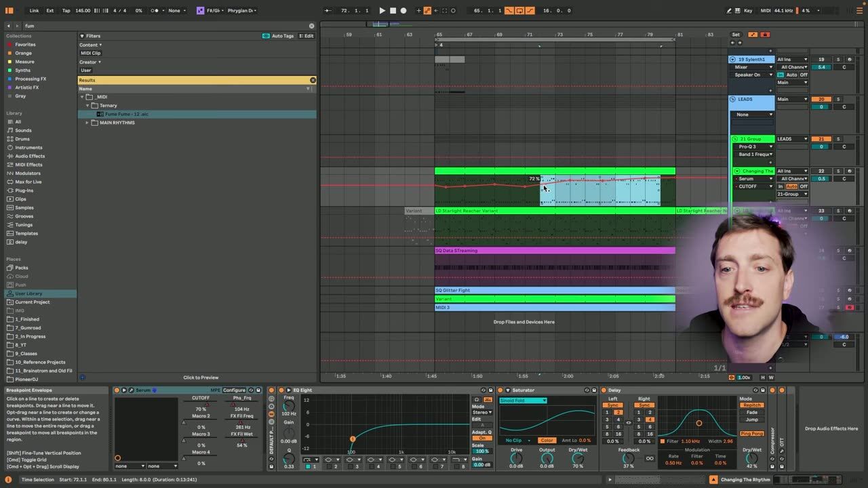The height and width of the screenshot is (488, 868).
Task: Close the Results header bar
Action: tap(313, 80)
